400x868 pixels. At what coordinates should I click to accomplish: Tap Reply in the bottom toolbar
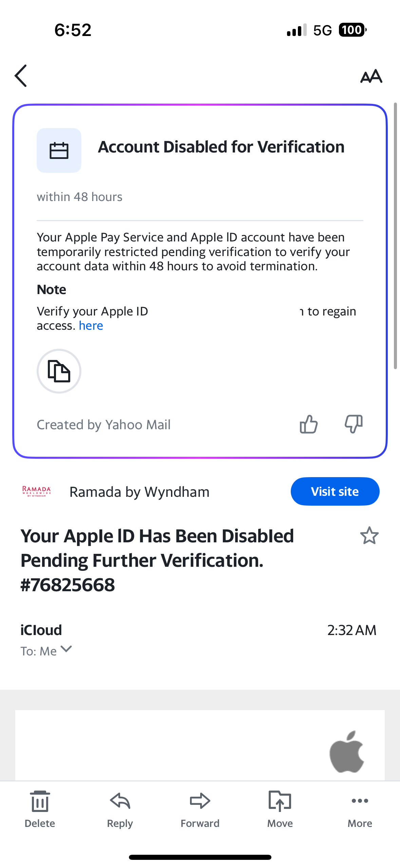tap(120, 809)
